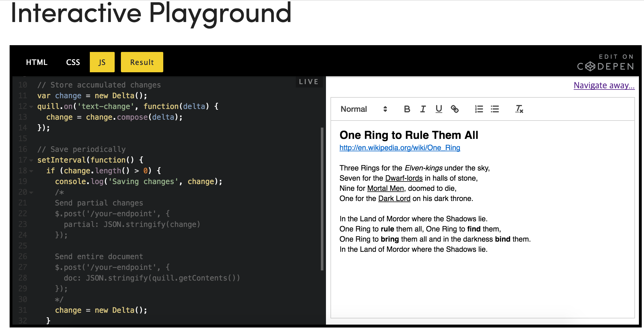Image resolution: width=644 pixels, height=328 pixels.
Task: Switch to the CSS tab
Action: click(73, 62)
